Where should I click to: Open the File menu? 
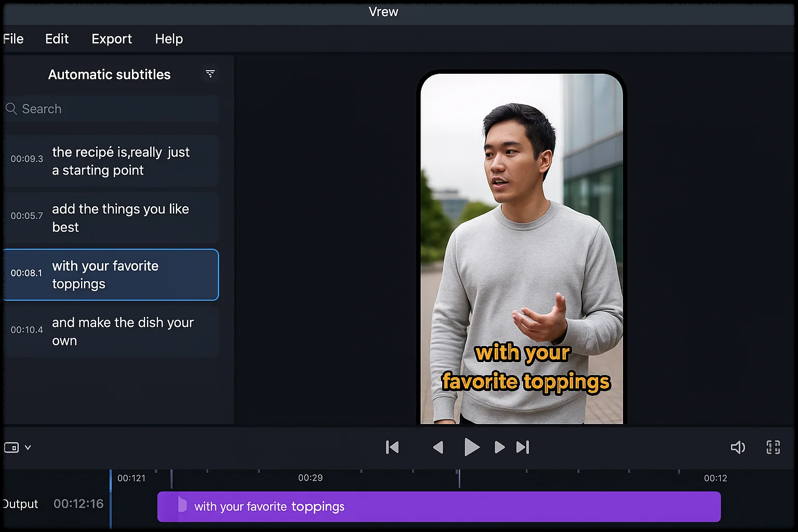point(13,39)
